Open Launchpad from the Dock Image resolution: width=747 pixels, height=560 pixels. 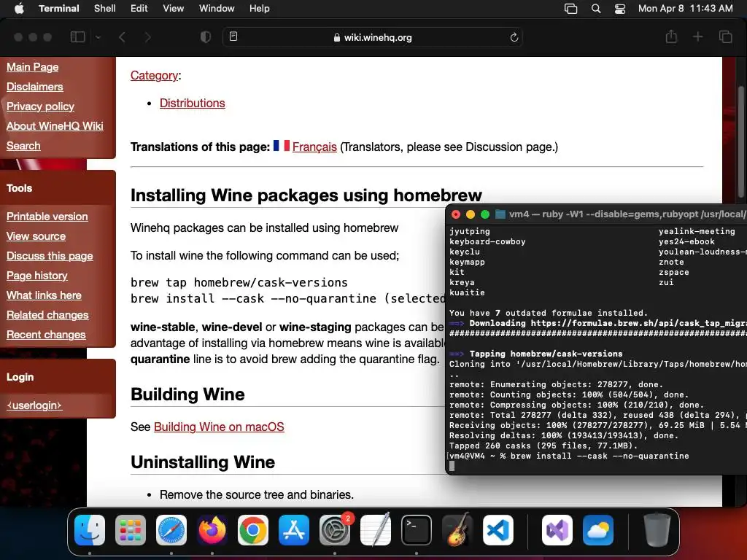pyautogui.click(x=131, y=530)
